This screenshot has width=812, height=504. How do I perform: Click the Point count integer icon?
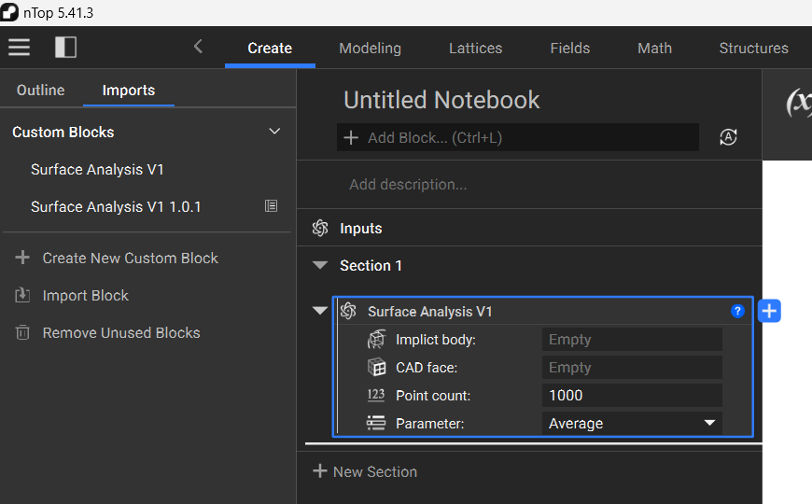tap(376, 395)
